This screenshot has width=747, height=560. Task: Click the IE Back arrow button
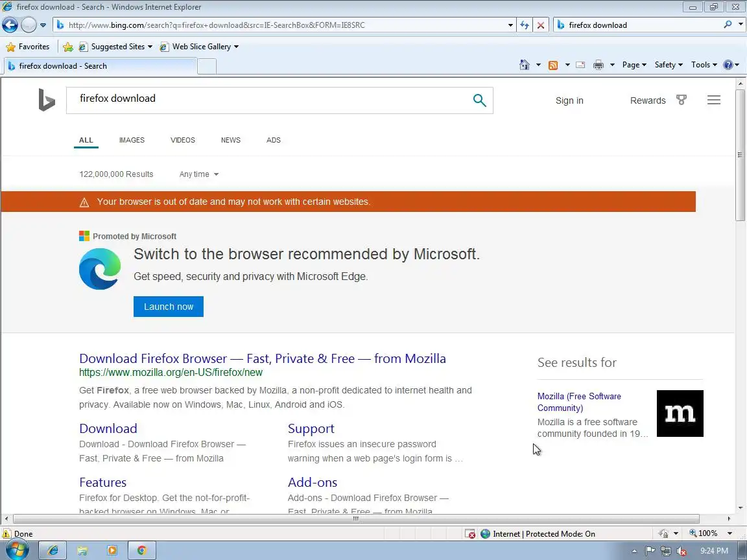10,25
